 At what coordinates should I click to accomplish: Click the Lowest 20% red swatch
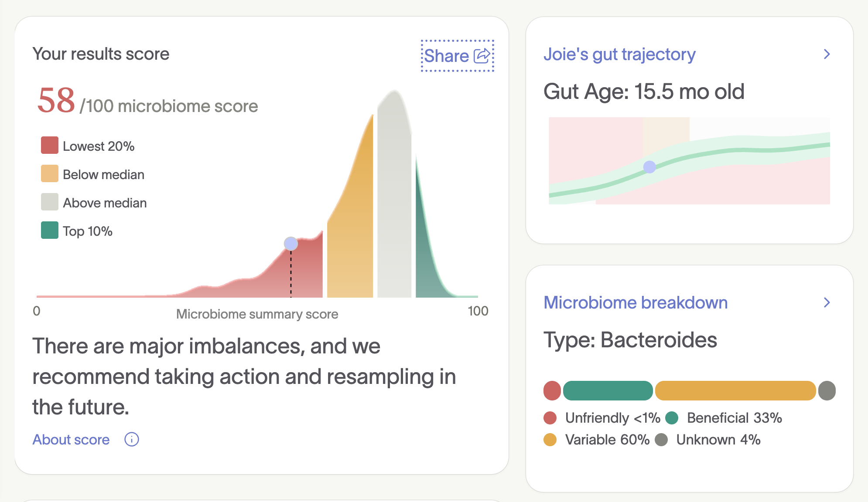click(50, 146)
